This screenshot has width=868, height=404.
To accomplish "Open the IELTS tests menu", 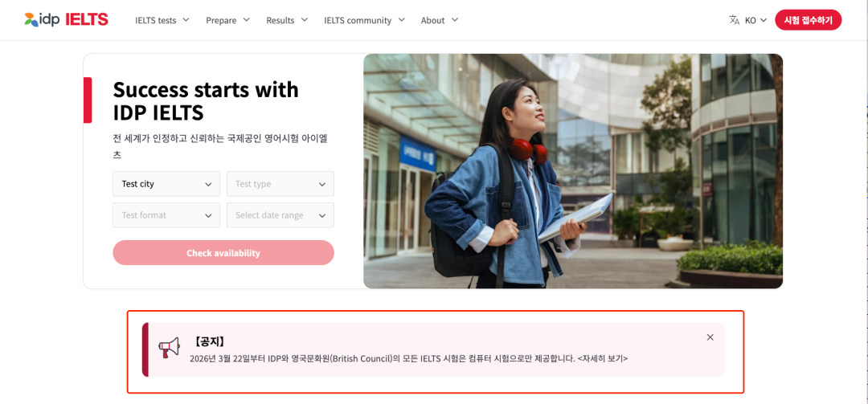I will pyautogui.click(x=156, y=20).
